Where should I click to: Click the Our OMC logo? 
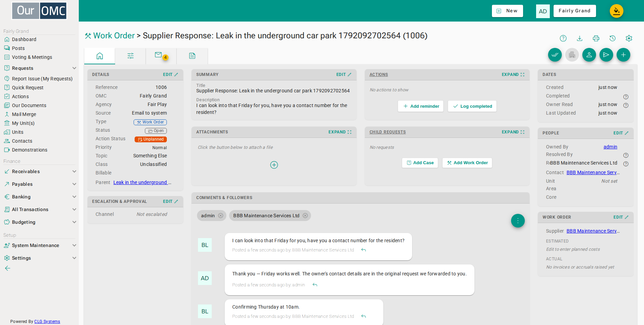click(x=39, y=11)
